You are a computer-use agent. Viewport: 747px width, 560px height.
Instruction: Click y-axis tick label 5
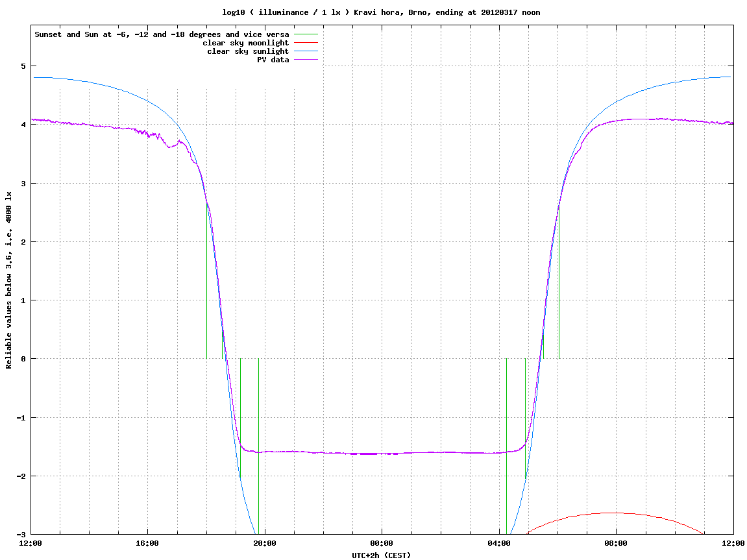coord(23,66)
